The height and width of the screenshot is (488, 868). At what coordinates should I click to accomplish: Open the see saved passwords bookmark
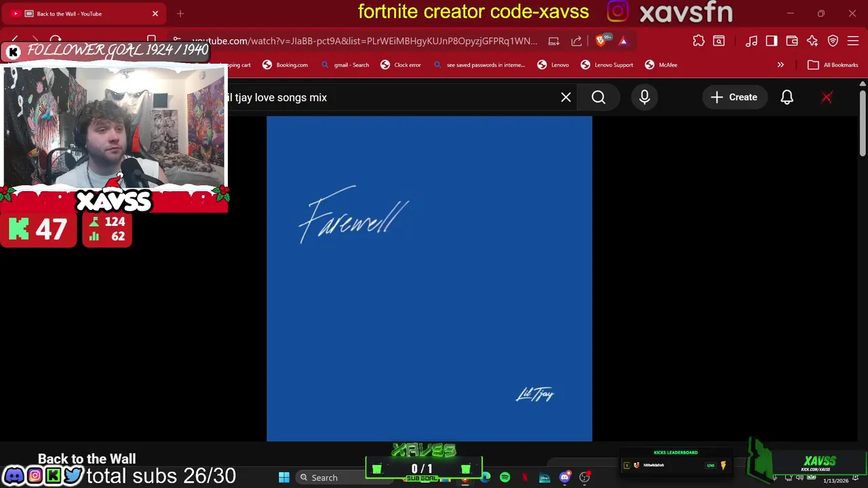[x=479, y=65]
